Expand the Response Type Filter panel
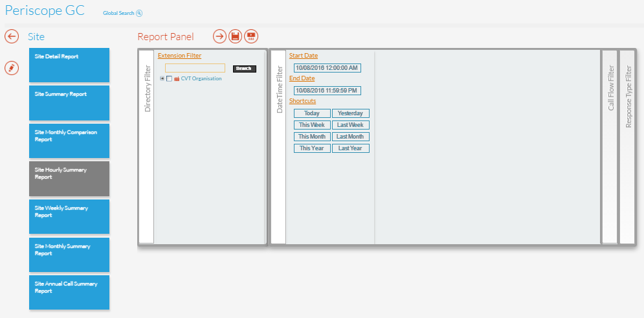 (628, 147)
